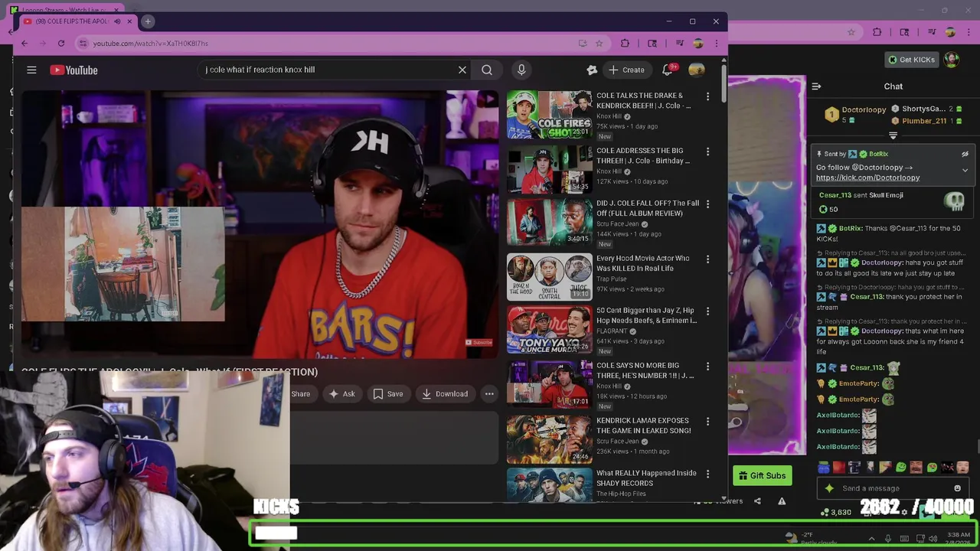This screenshot has height=551, width=980.
Task: Open site info icon in YouTube address bar
Action: [x=83, y=44]
